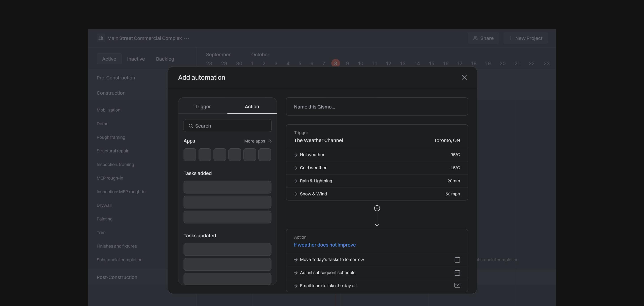Select the Drywall task
Image resolution: width=644 pixels, height=306 pixels.
(104, 205)
